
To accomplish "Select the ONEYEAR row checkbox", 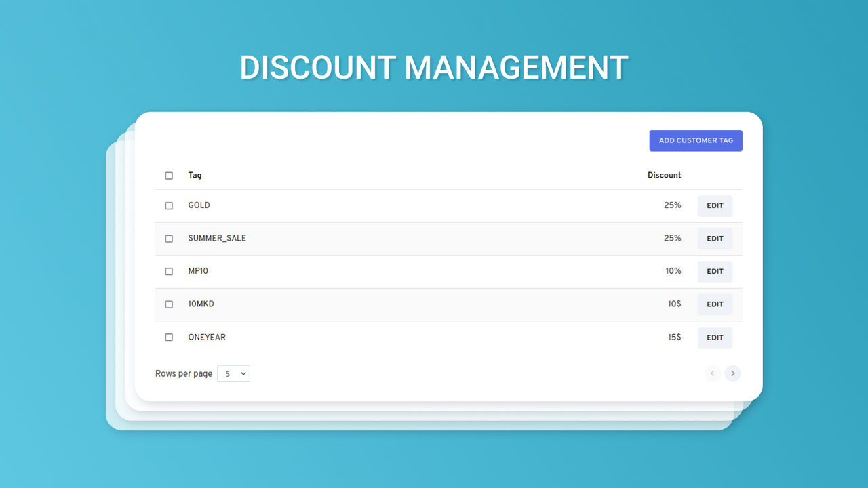I will pos(169,337).
